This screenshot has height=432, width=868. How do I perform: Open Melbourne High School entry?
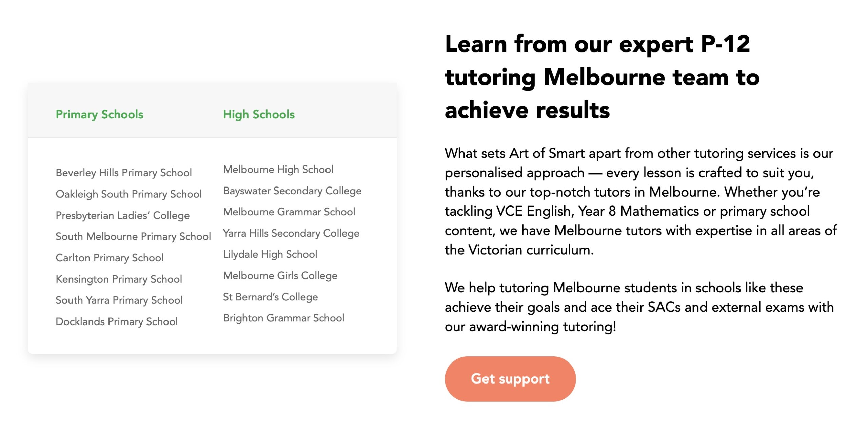point(278,169)
